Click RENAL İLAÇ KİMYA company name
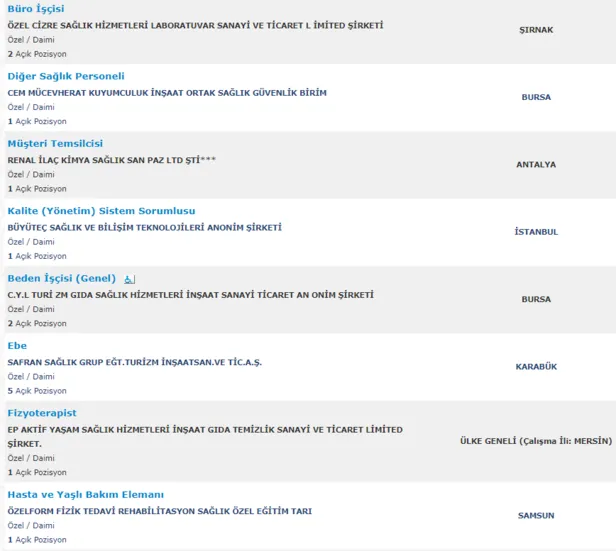The height and width of the screenshot is (551, 616). [x=111, y=160]
